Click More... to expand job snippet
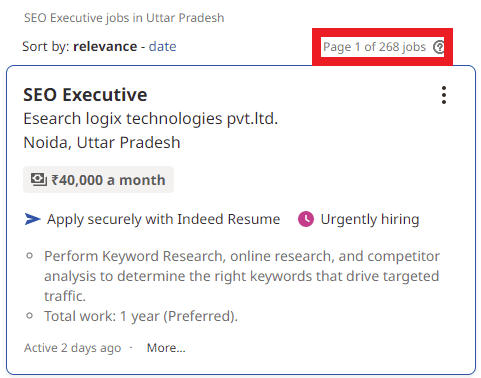The width and height of the screenshot is (481, 378). 166,348
